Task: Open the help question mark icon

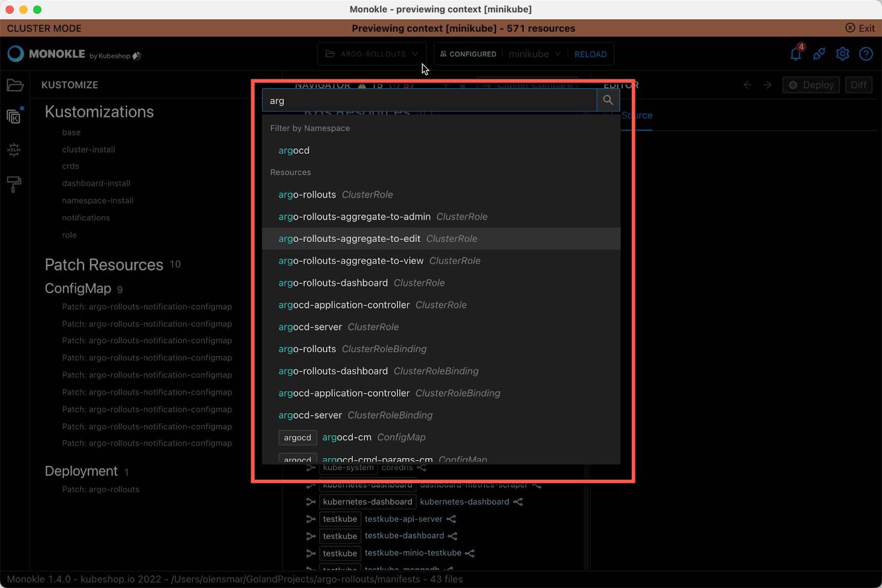Action: click(866, 54)
